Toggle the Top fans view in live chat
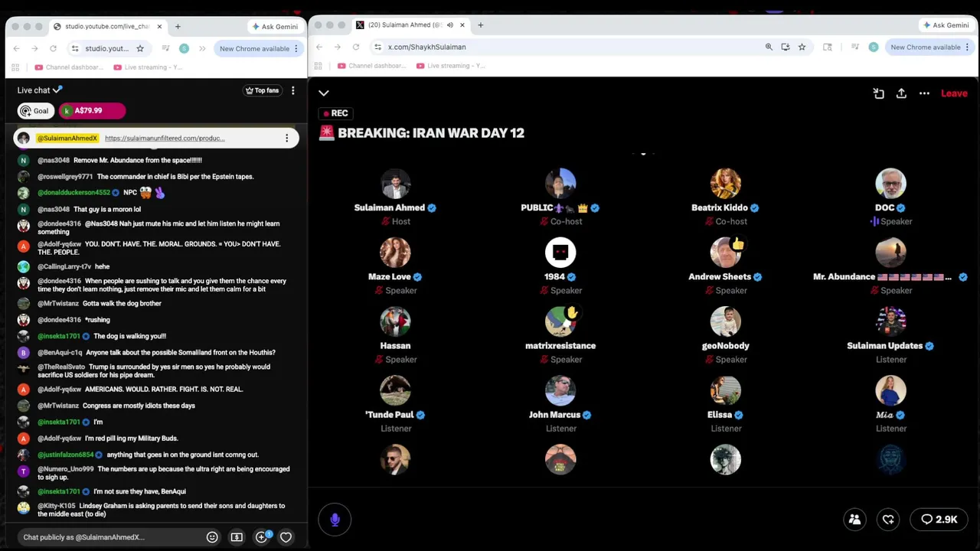The image size is (980, 551). tap(262, 90)
